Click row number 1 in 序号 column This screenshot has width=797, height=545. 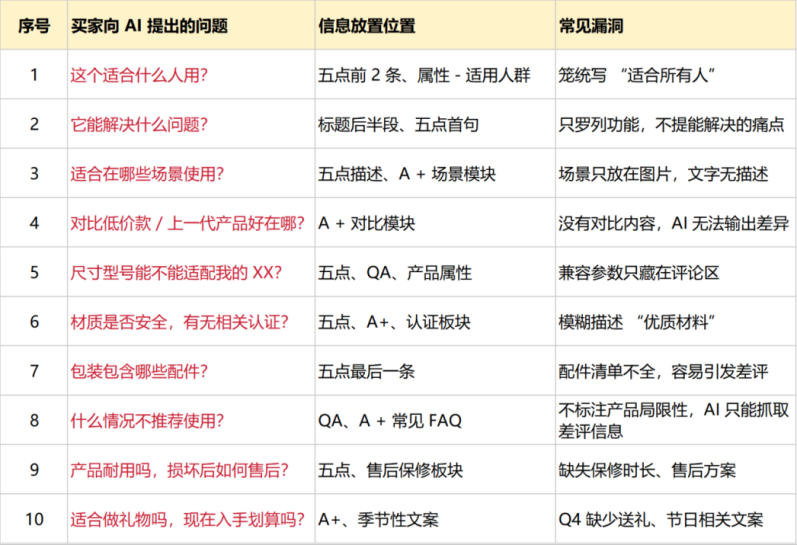pyautogui.click(x=34, y=75)
